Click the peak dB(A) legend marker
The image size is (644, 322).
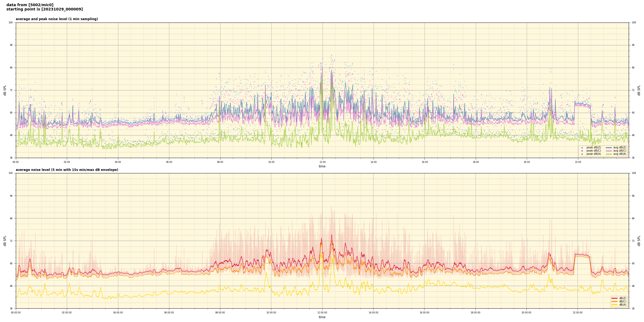tap(582, 154)
